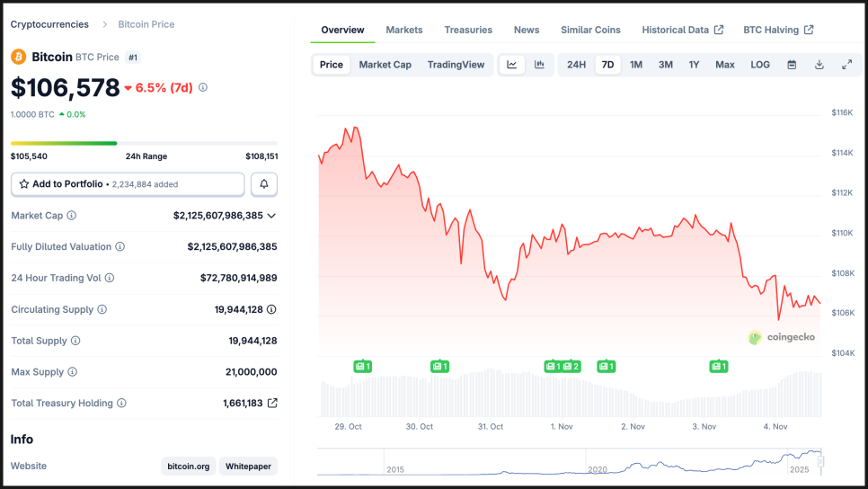The height and width of the screenshot is (489, 868).
Task: Expand the Market Cap dropdown chevron
Action: pos(271,216)
